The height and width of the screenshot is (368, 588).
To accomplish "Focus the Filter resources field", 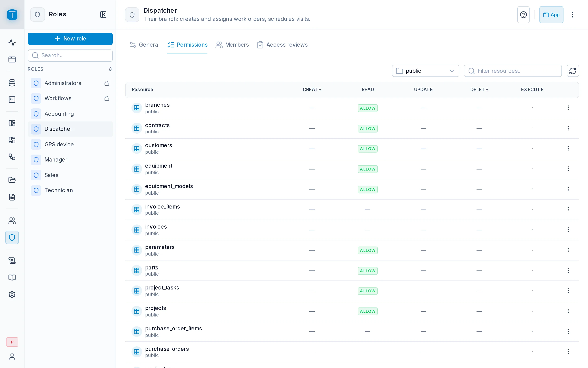I will click(513, 71).
